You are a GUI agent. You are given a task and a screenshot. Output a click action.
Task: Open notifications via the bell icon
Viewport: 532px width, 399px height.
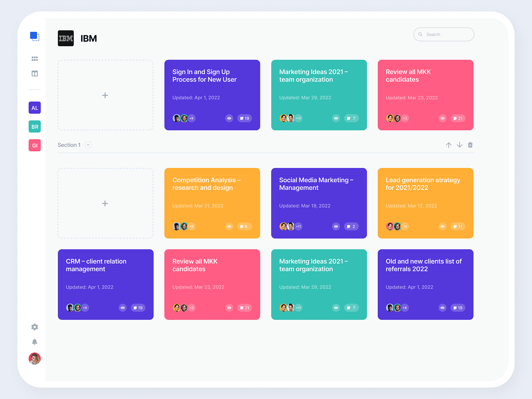35,342
